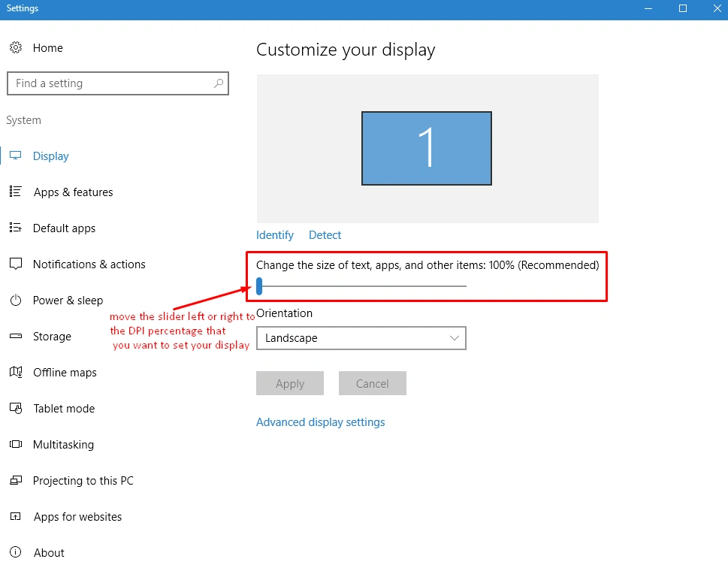Click the Home gear icon

[x=16, y=47]
